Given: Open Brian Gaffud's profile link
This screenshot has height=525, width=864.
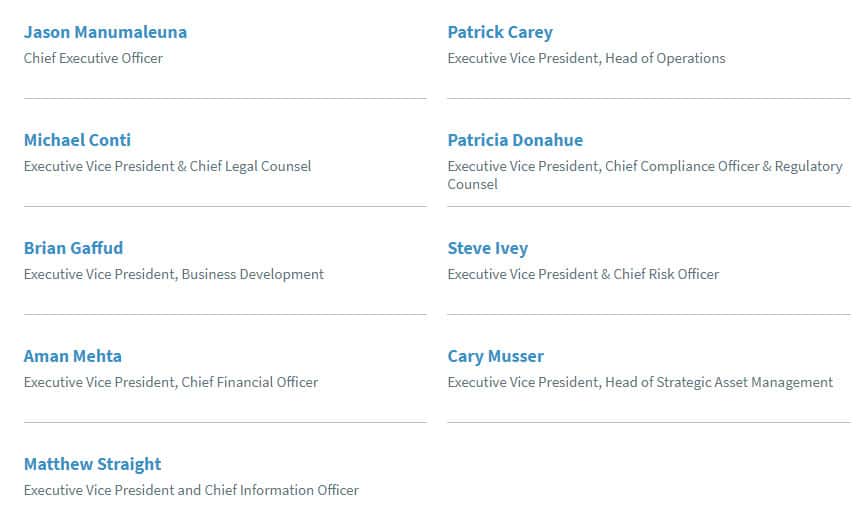Looking at the screenshot, I should (73, 248).
